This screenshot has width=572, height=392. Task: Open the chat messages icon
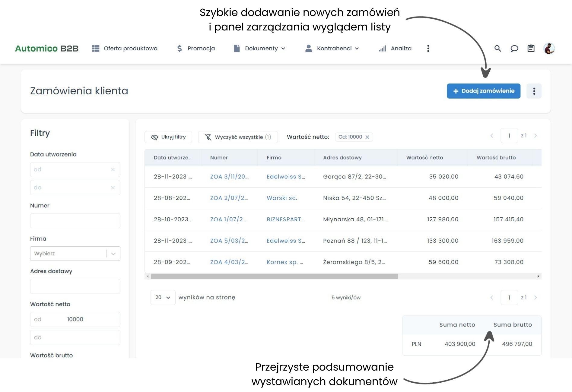coord(514,49)
